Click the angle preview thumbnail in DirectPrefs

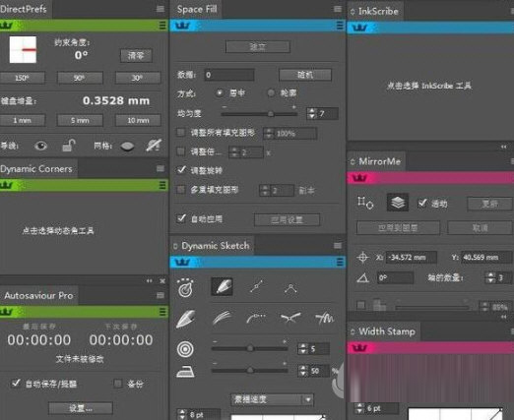[x=23, y=50]
